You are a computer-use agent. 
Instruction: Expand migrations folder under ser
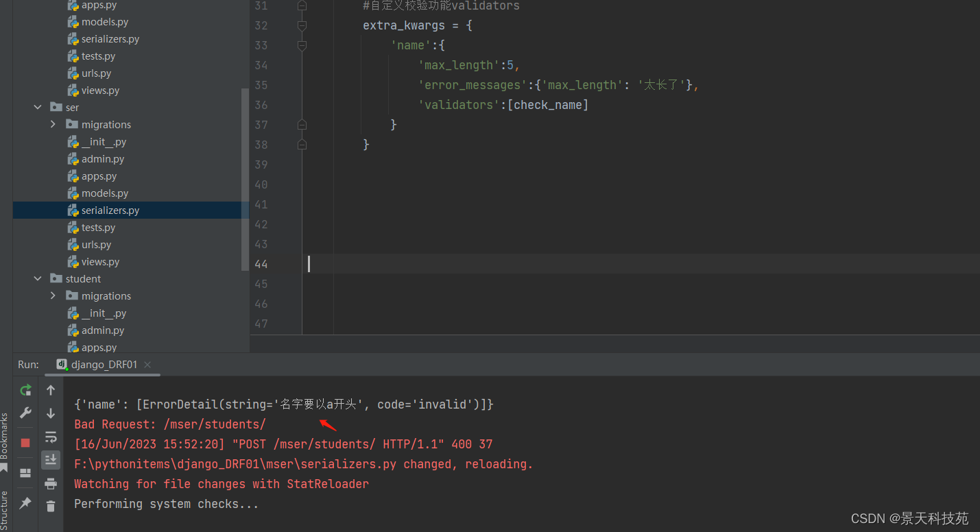coord(53,125)
